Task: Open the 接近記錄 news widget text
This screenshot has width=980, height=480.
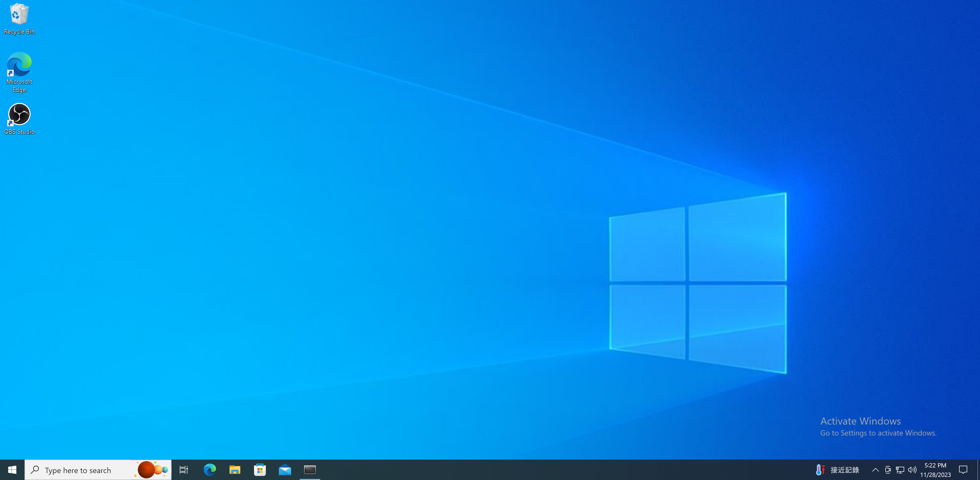Action: coord(845,470)
